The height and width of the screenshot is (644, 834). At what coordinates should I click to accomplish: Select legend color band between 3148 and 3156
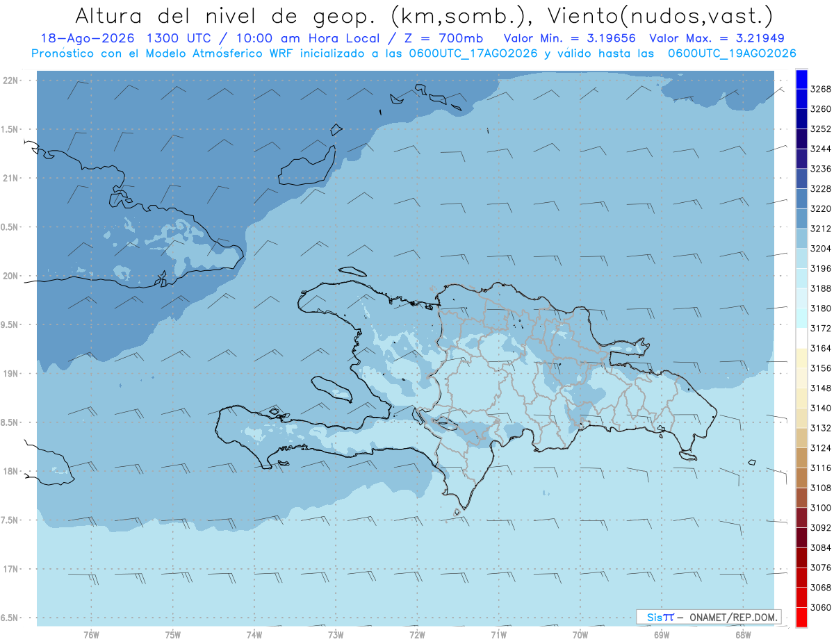(801, 378)
